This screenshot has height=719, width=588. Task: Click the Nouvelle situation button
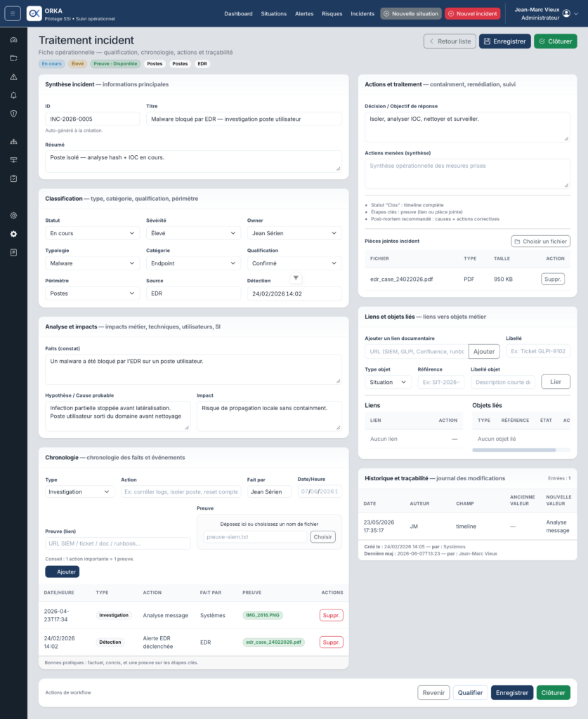coord(410,14)
